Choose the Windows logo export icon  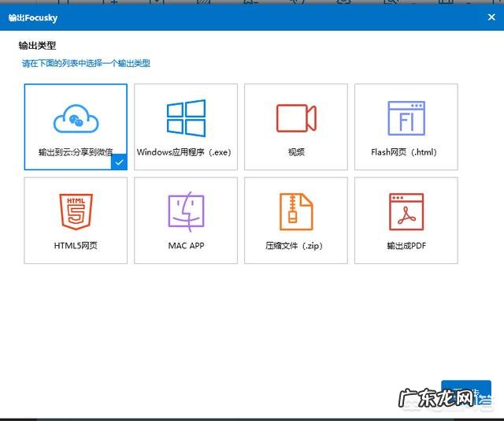coord(186,118)
